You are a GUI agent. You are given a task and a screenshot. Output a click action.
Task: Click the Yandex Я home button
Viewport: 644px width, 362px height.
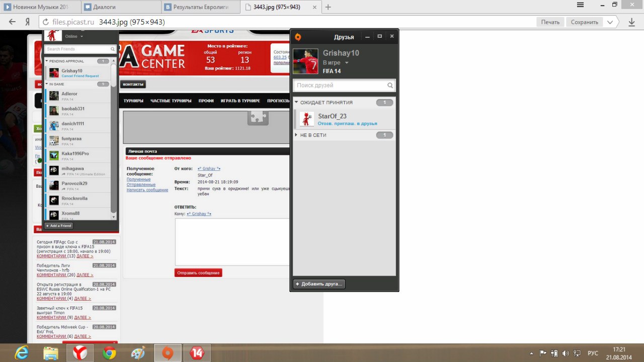tap(28, 22)
